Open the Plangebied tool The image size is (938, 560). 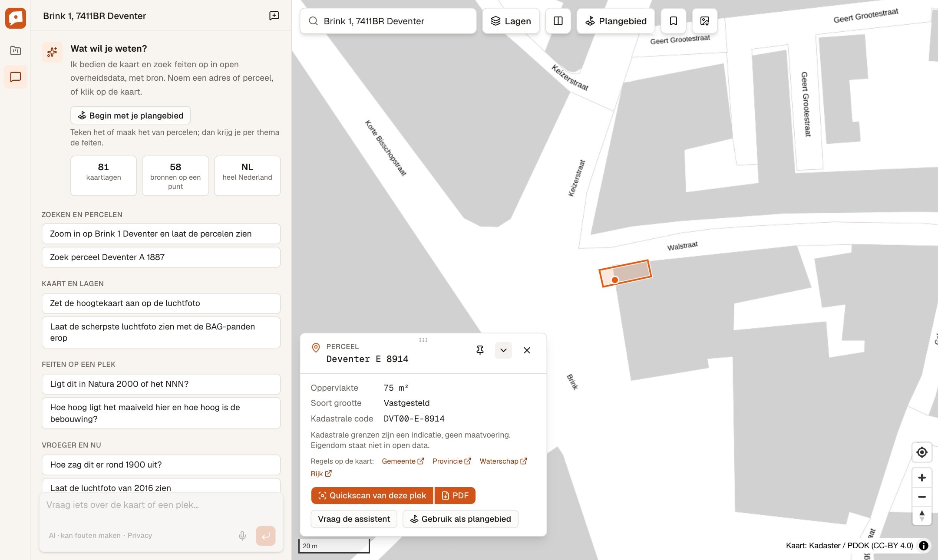[616, 21]
